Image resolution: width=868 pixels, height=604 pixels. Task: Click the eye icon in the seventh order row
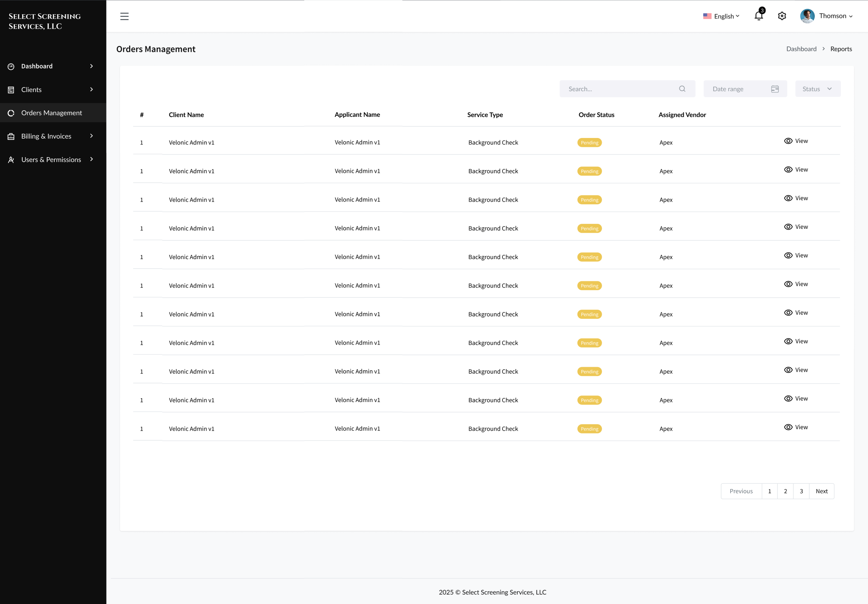tap(788, 313)
